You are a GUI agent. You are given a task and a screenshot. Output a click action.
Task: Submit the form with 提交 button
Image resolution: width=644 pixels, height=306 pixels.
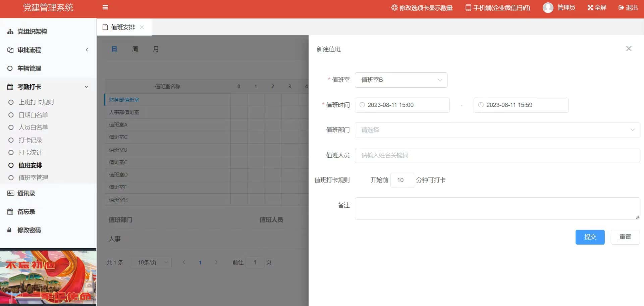click(x=590, y=237)
